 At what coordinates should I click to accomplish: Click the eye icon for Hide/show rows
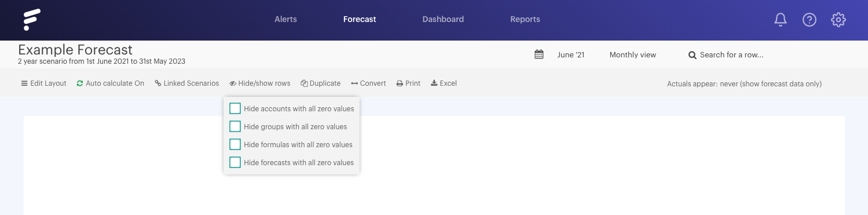click(233, 83)
